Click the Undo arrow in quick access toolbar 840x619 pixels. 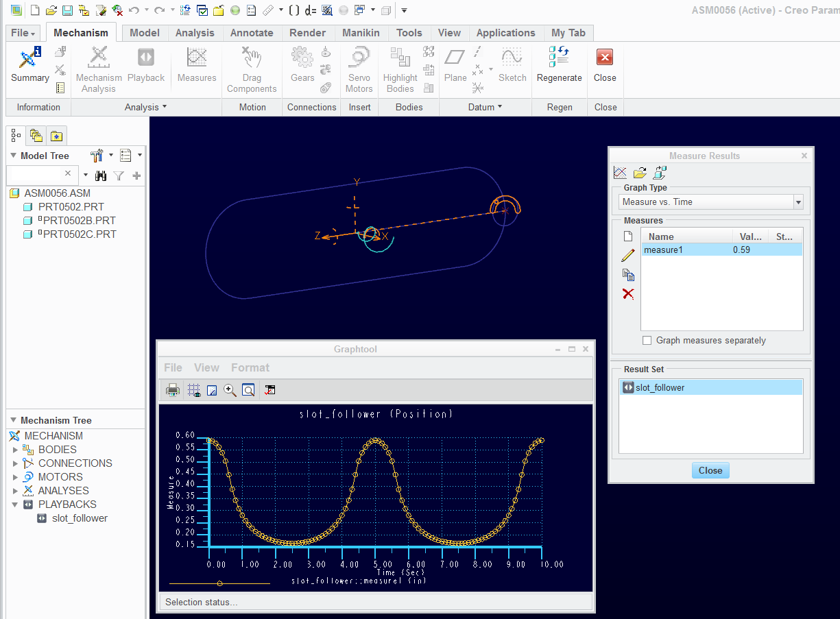tap(134, 10)
